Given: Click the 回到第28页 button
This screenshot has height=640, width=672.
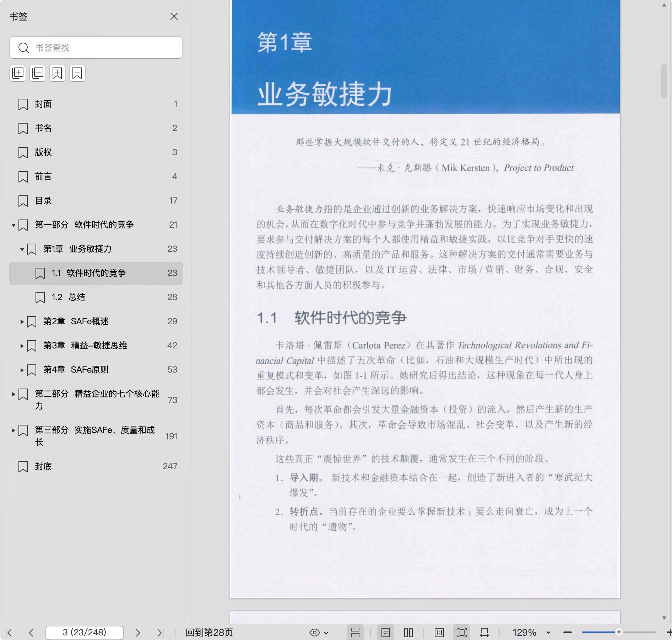Looking at the screenshot, I should [209, 633].
